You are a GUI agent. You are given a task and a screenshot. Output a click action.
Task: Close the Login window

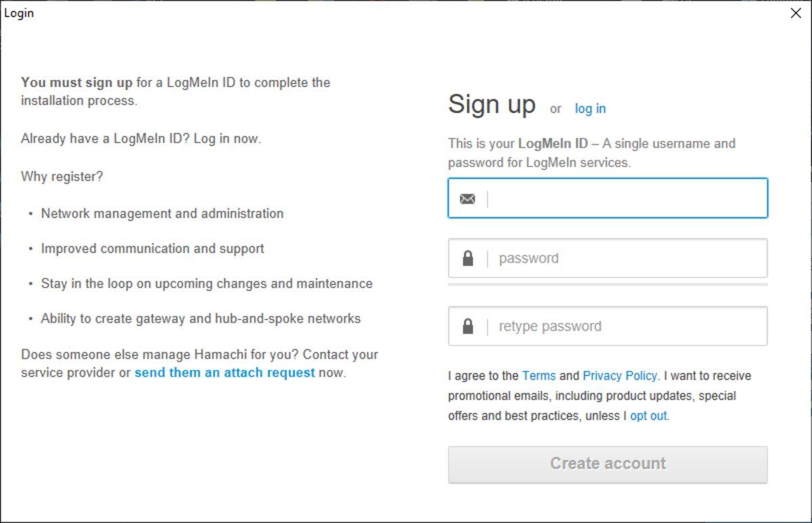(796, 14)
